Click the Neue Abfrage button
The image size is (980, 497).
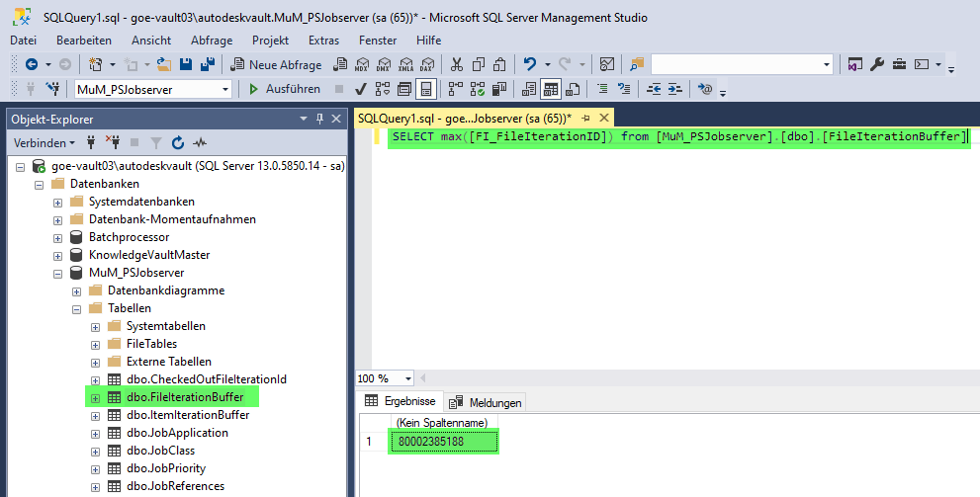276,64
